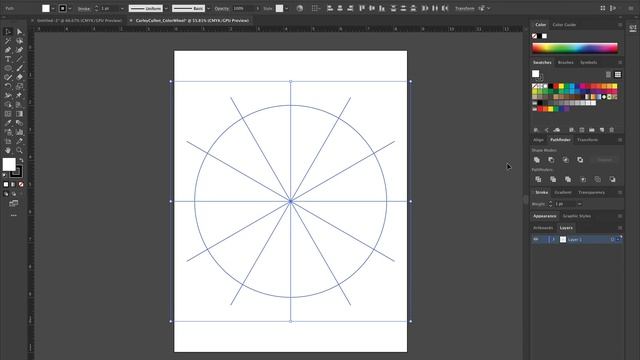640x360 pixels.
Task: Select the Magic Wand tool
Action: 8,41
